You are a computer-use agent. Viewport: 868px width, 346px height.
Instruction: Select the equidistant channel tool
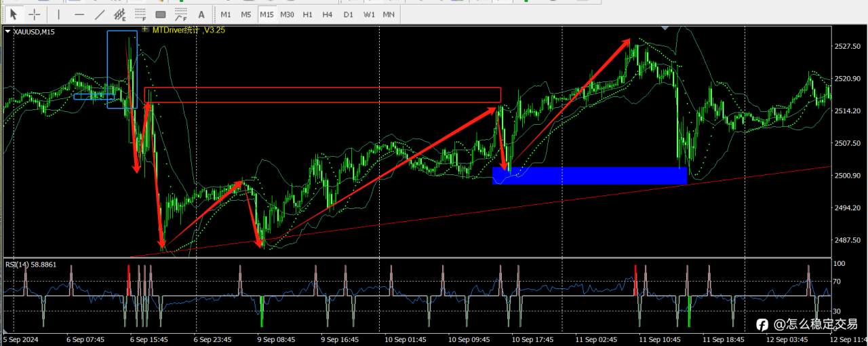[119, 14]
